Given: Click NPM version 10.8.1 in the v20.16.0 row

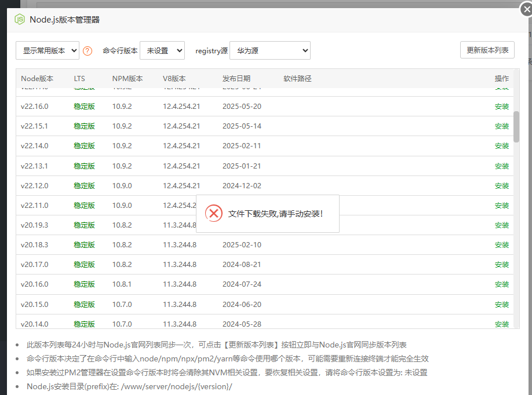Looking at the screenshot, I should coord(122,284).
